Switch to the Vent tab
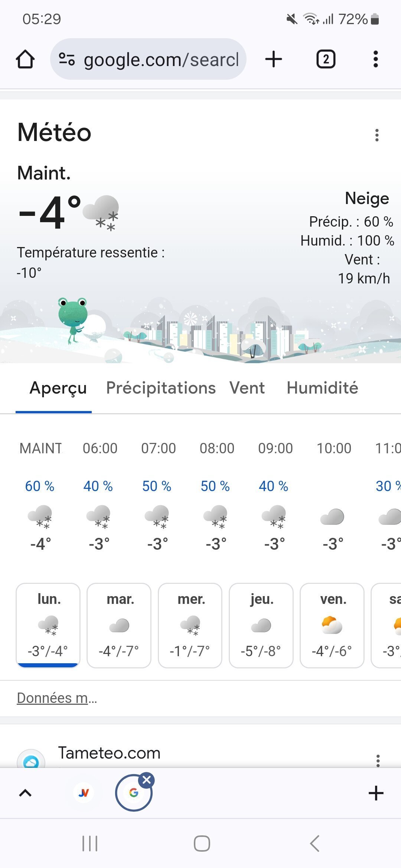 pos(247,388)
